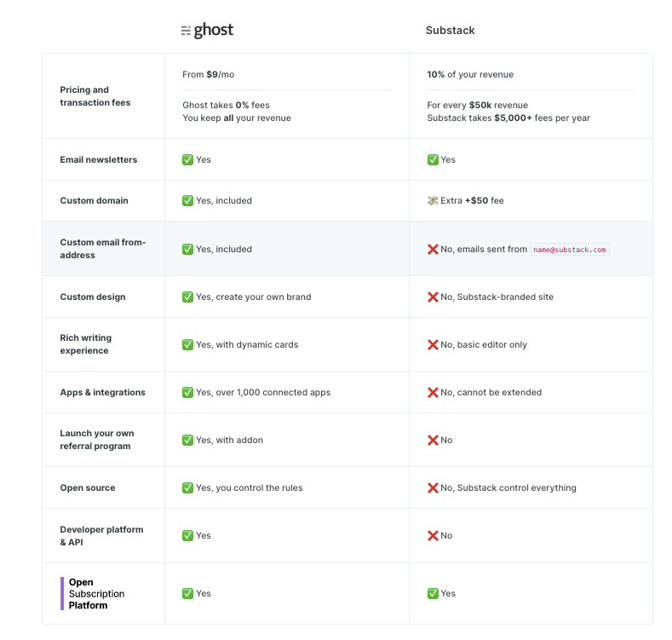
Task: Click the green check in Ghost Custom domain cell
Action: click(x=187, y=200)
